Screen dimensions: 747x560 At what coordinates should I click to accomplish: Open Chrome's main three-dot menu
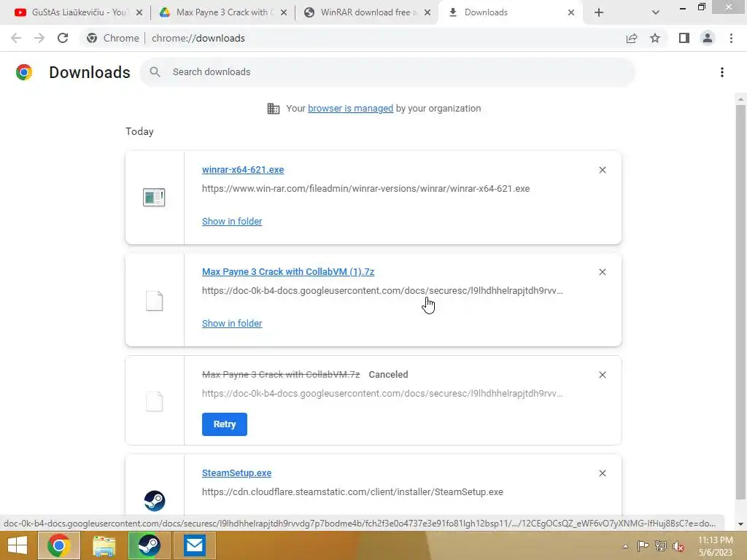coord(731,38)
